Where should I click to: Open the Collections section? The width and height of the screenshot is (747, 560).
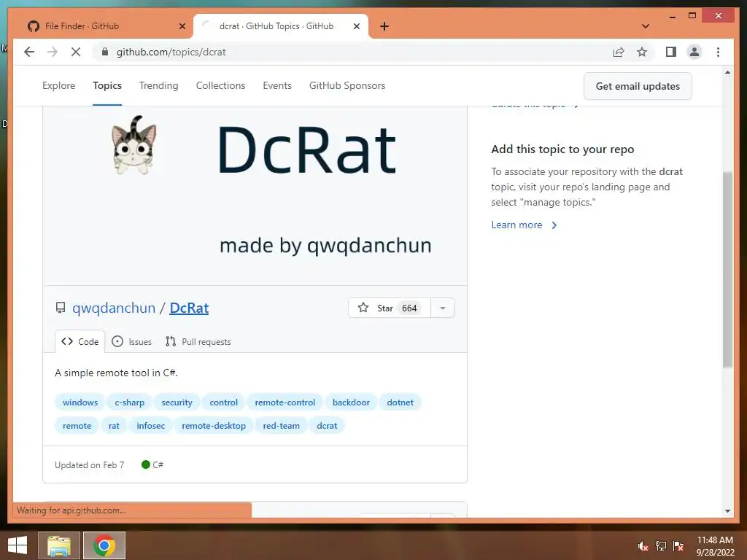pyautogui.click(x=220, y=86)
